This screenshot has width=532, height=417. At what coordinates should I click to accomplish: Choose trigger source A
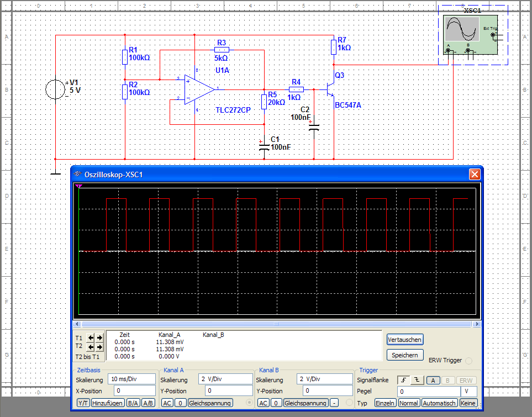(433, 380)
